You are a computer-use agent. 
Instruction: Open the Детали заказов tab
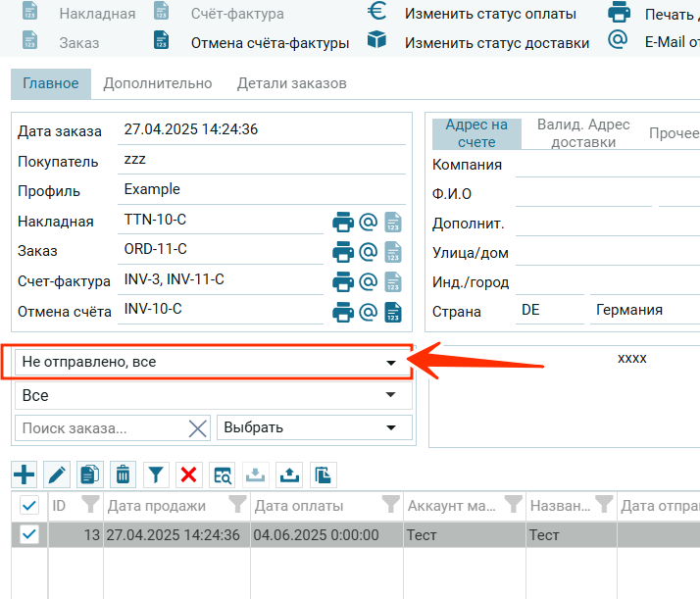coord(291,84)
